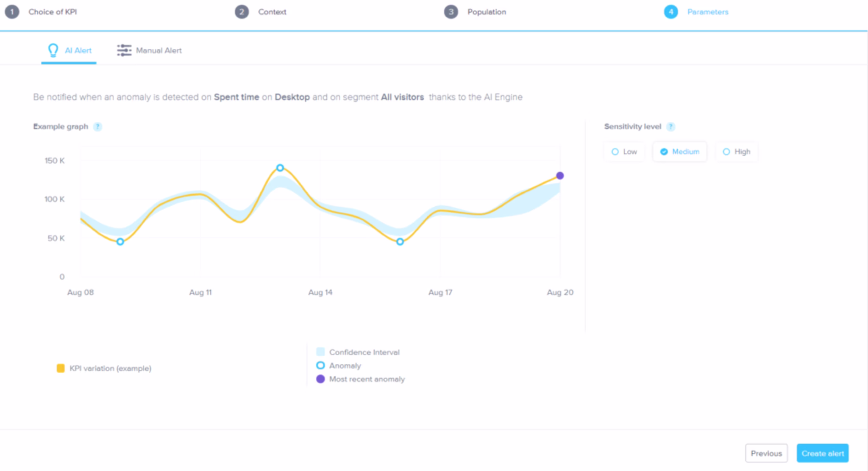Click step 2 circle icon
The height and width of the screenshot is (471, 868).
click(242, 12)
